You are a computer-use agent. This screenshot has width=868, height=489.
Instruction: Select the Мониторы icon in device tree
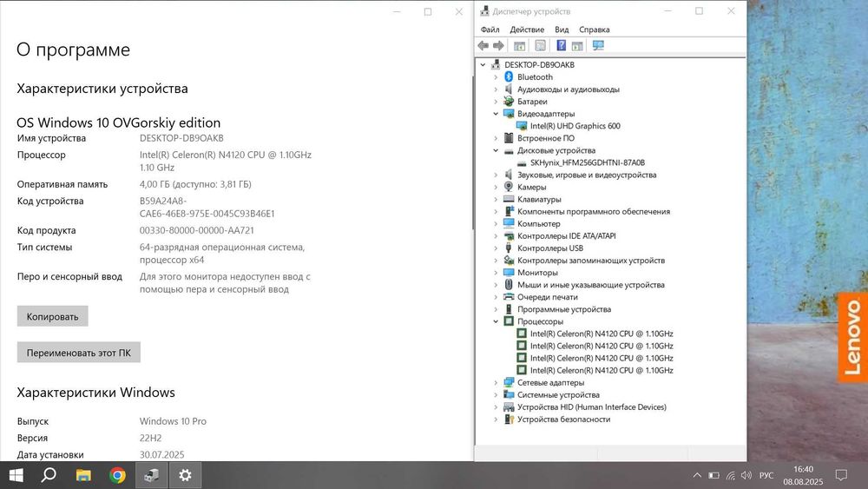[509, 273]
